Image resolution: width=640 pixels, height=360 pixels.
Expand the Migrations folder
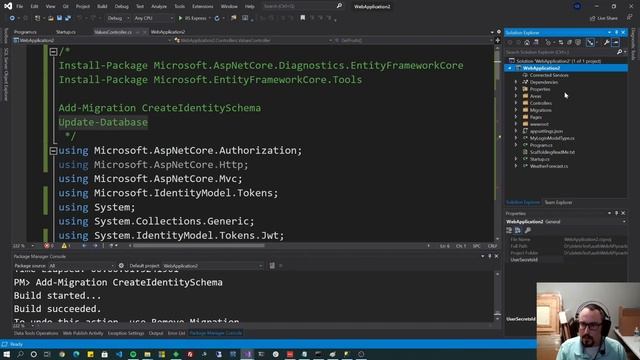[x=516, y=110]
